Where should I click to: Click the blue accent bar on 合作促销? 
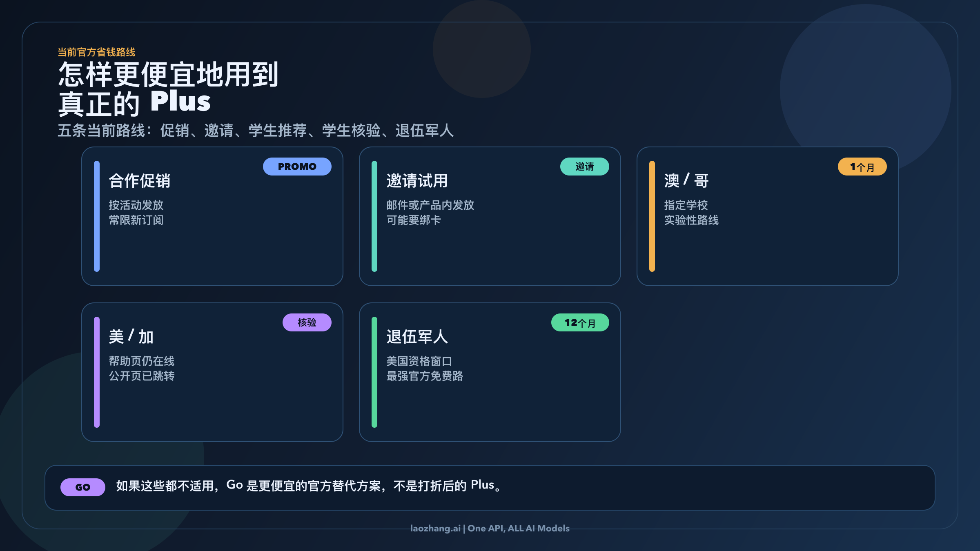click(96, 216)
